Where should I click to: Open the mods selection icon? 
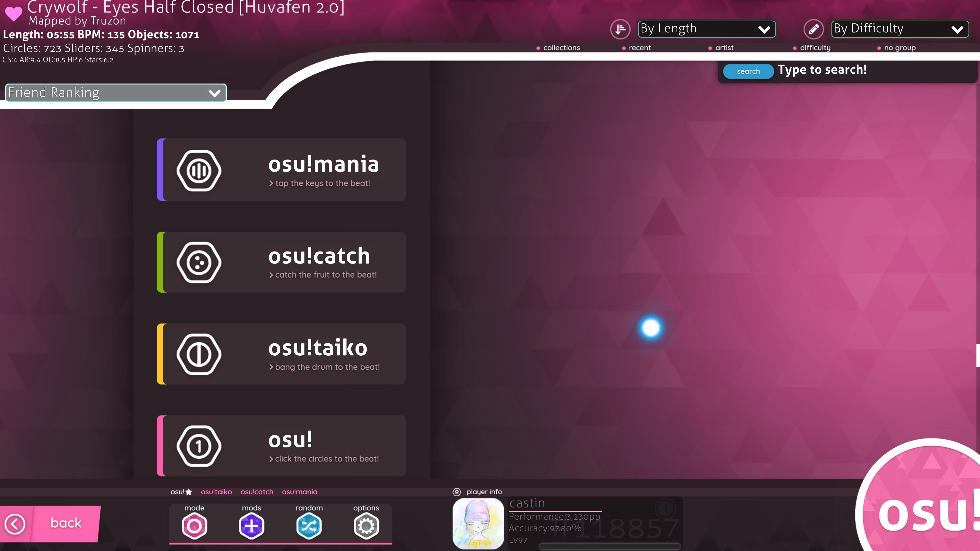(251, 526)
